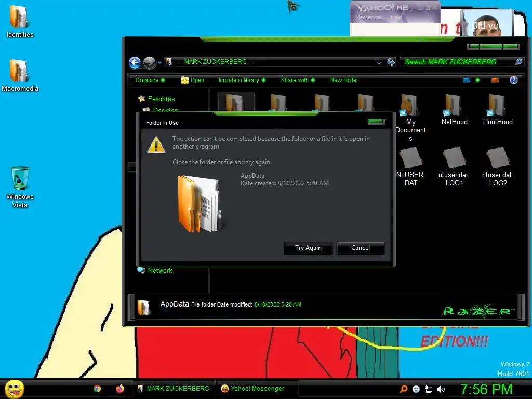This screenshot has width=532, height=399.
Task: Open Messenger menu in Yahoo window
Action: (368, 17)
